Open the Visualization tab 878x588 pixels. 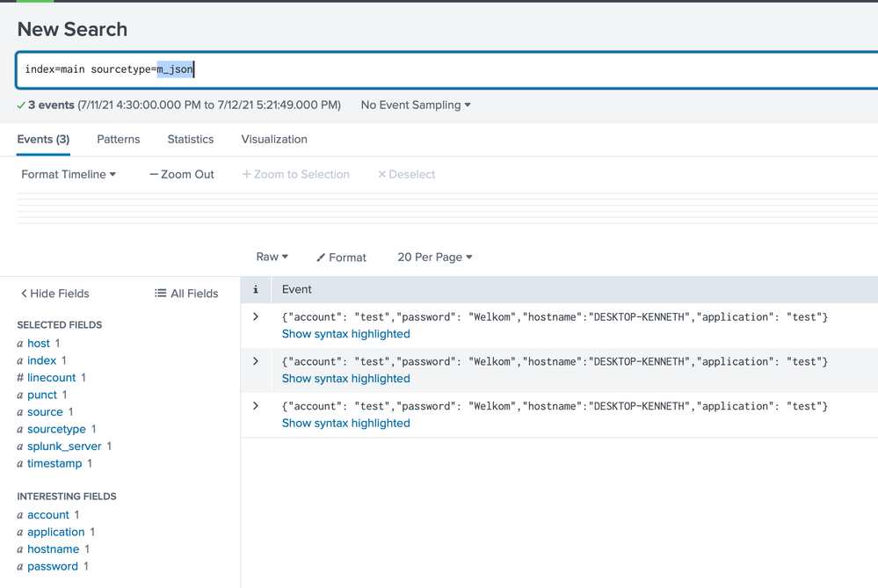pos(274,140)
